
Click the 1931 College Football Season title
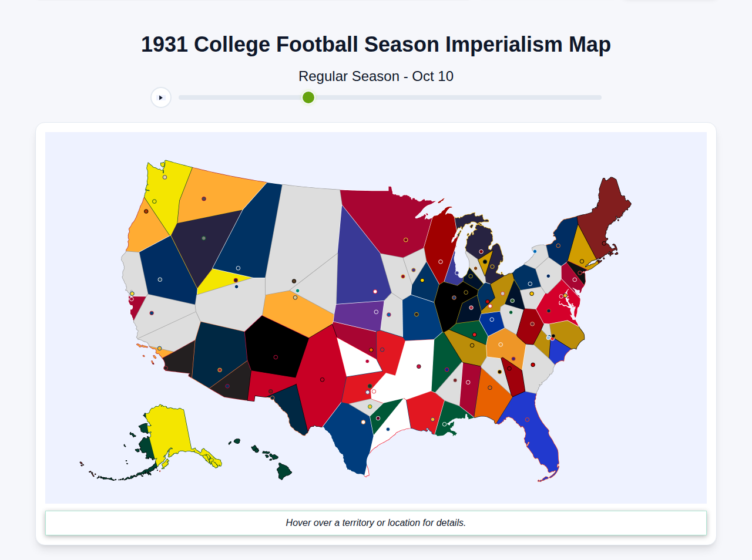[376, 43]
